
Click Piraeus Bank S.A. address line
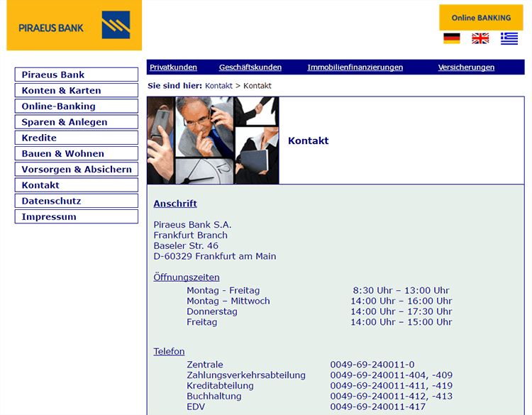(192, 225)
